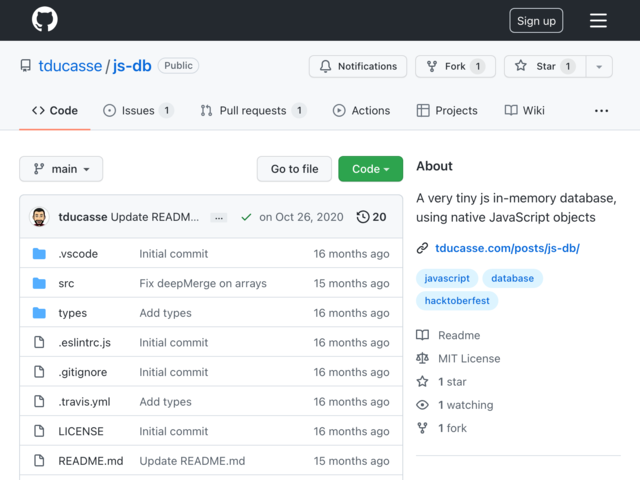Switch to the Projects tab
This screenshot has width=640, height=480.
(x=447, y=111)
